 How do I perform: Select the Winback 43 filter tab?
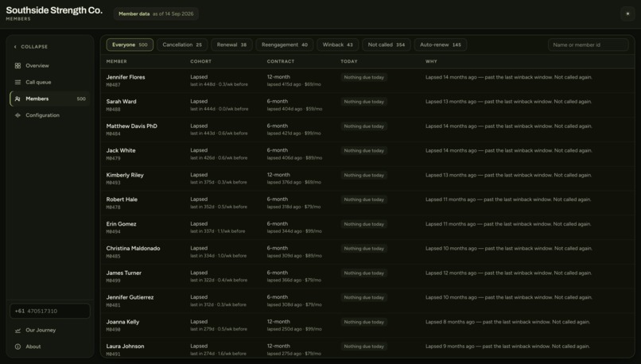[337, 45]
